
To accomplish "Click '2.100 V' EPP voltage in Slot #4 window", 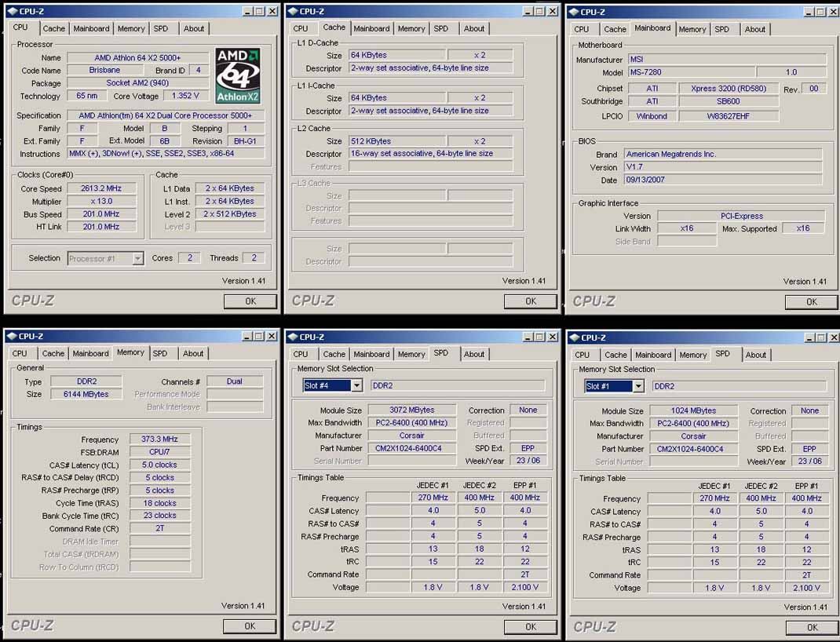I will pos(525,587).
